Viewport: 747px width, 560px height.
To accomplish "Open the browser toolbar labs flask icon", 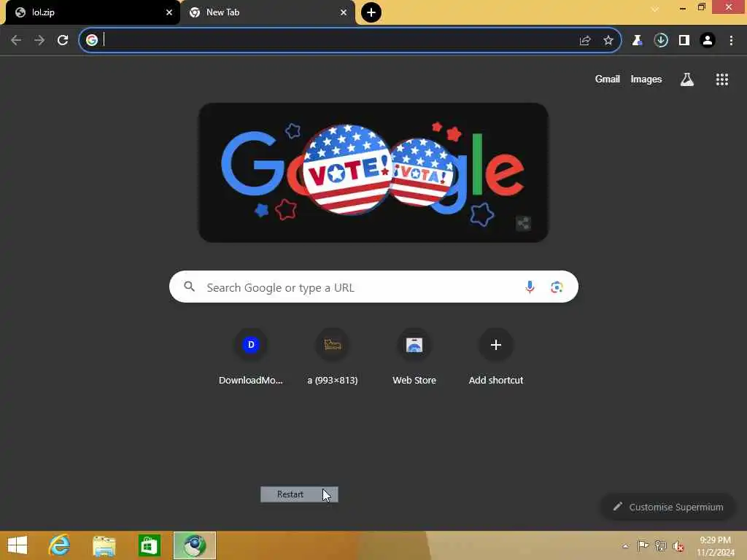I will tap(637, 41).
